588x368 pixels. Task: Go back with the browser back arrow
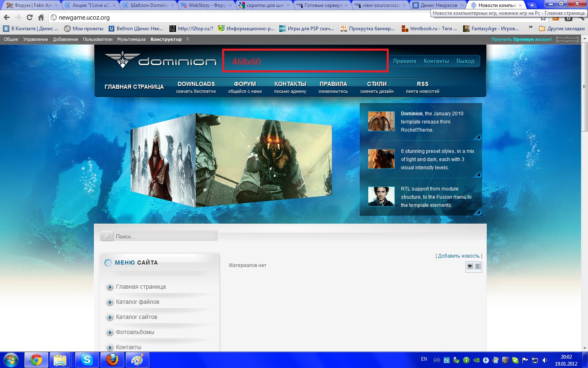(x=7, y=18)
